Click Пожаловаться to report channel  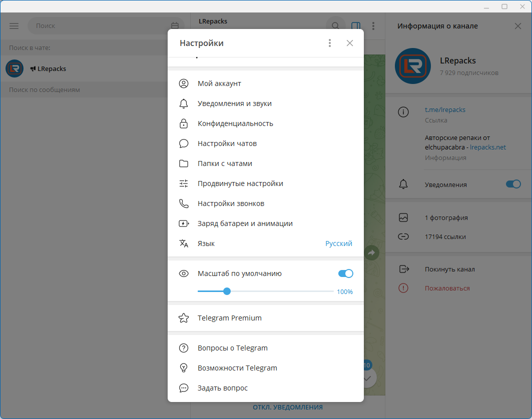coord(459,288)
